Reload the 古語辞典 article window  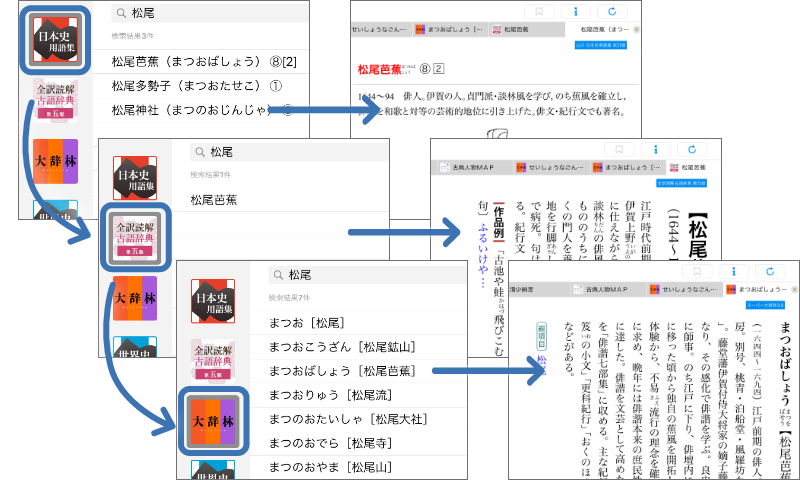[692, 149]
